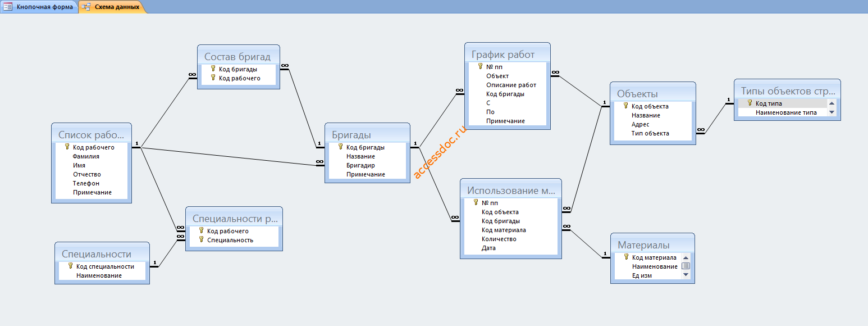Viewport: 868px width, 326px height.
Task: Select the Бригадир field in Бригады table
Action: click(x=367, y=165)
